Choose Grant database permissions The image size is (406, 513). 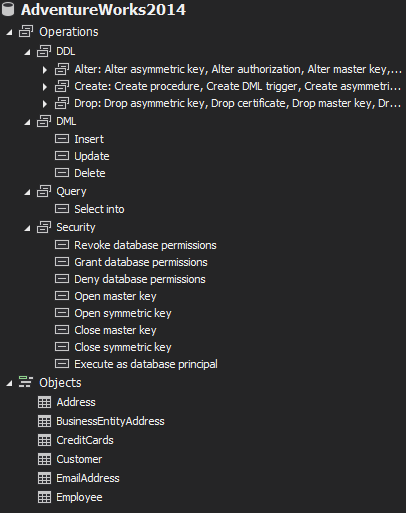pos(141,262)
